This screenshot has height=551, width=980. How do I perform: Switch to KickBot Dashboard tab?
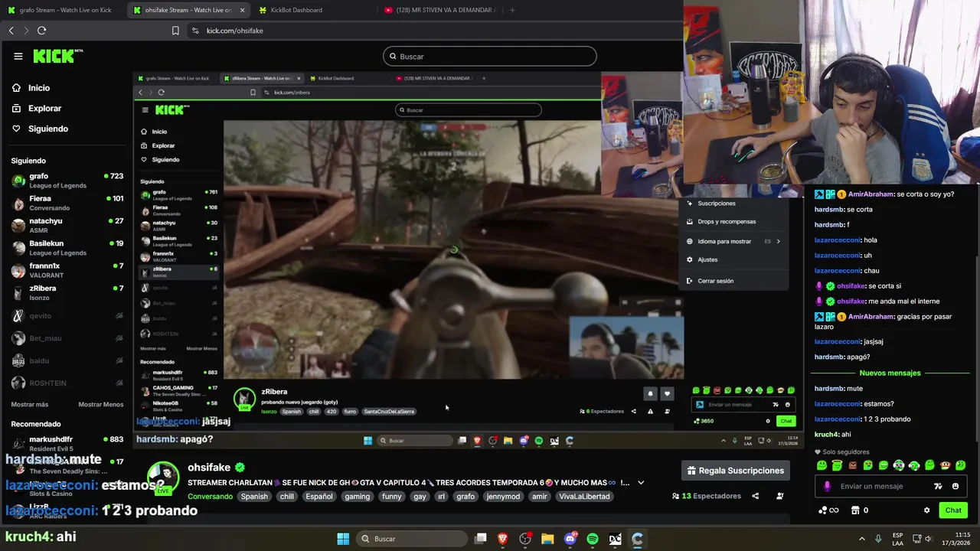click(291, 10)
